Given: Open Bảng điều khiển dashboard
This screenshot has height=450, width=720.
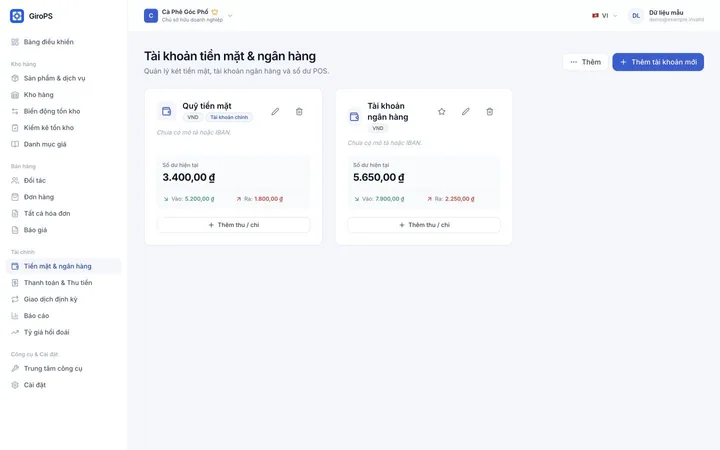Looking at the screenshot, I should [x=63, y=42].
